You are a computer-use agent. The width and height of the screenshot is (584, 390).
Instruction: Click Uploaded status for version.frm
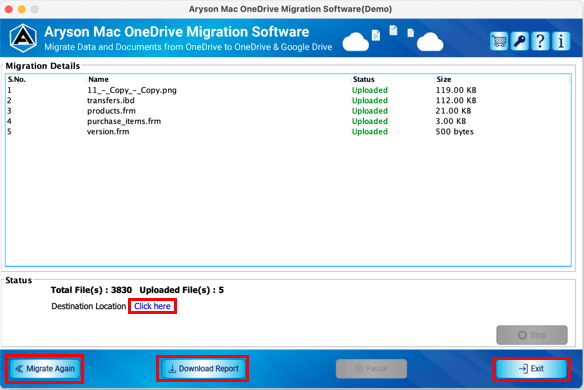click(x=370, y=132)
